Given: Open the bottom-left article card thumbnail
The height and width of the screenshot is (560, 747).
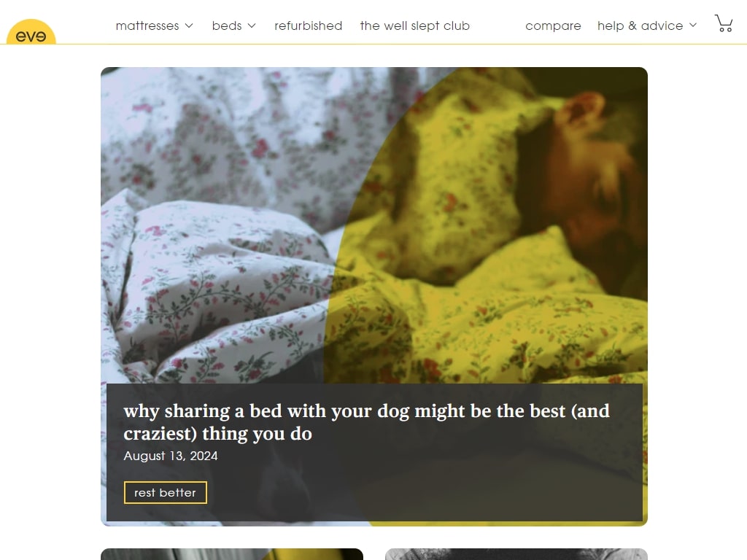Looking at the screenshot, I should pos(232,554).
